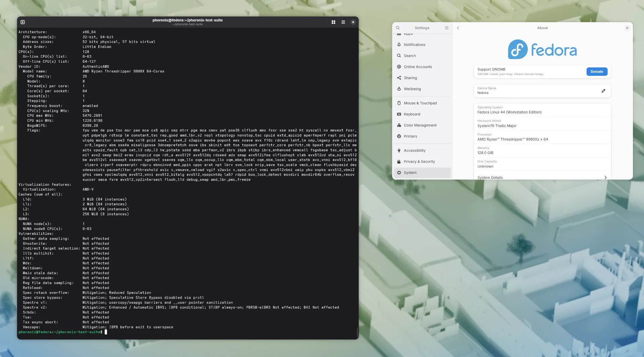The width and height of the screenshot is (644, 357).
Task: Click the Disk Capacity row showing Unknown
Action: (x=542, y=164)
